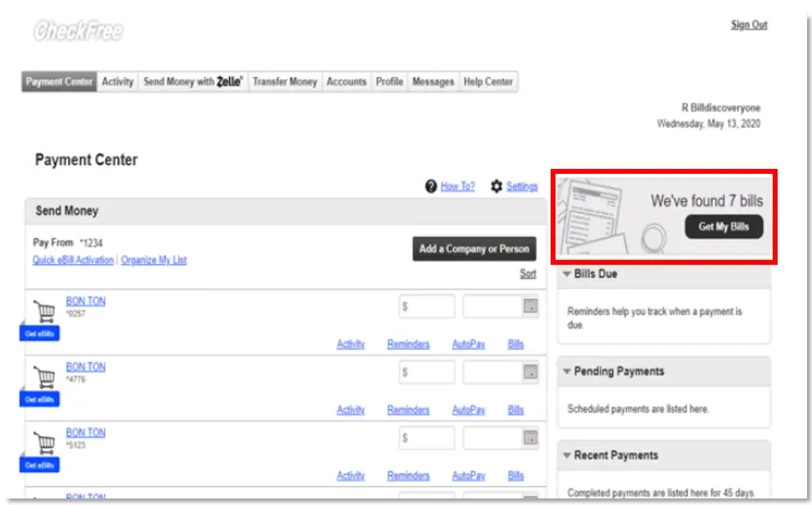Open the Send Money with Zelle tab
Screen dimensions: 812x505
(193, 82)
